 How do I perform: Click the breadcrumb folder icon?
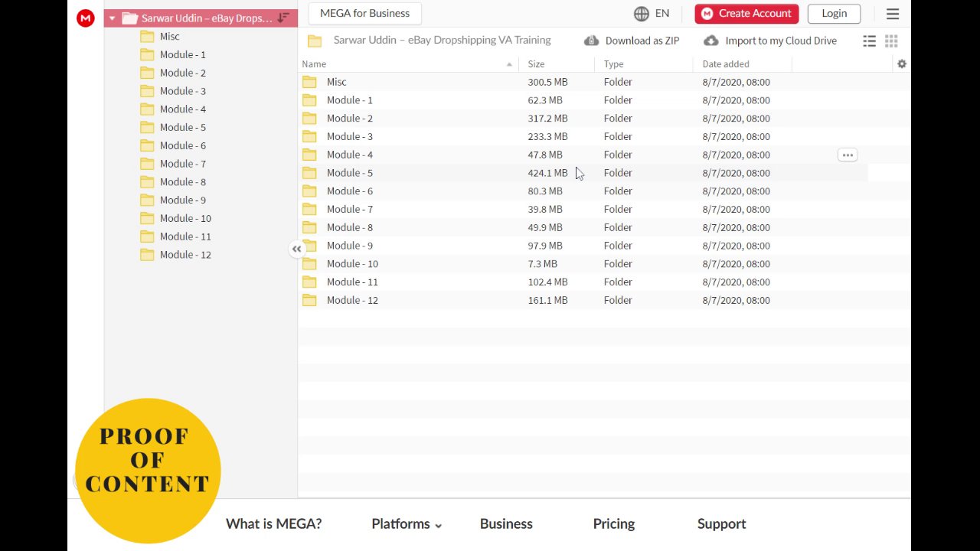point(315,41)
